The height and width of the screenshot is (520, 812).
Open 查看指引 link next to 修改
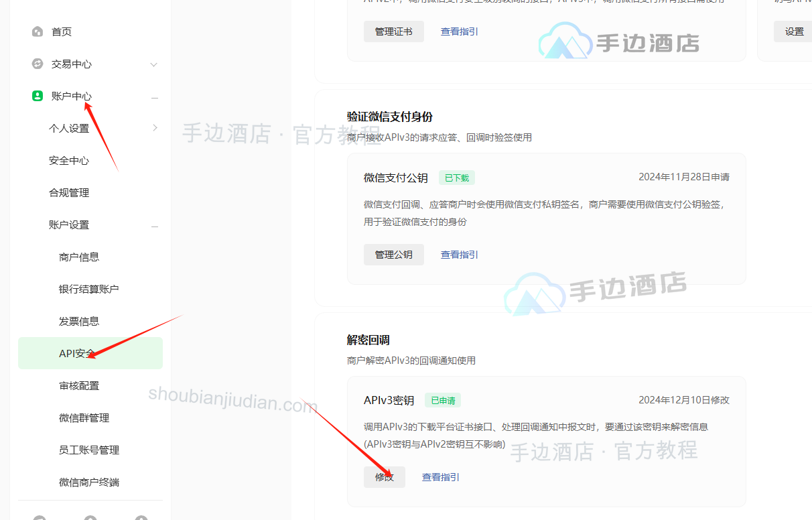pos(441,477)
